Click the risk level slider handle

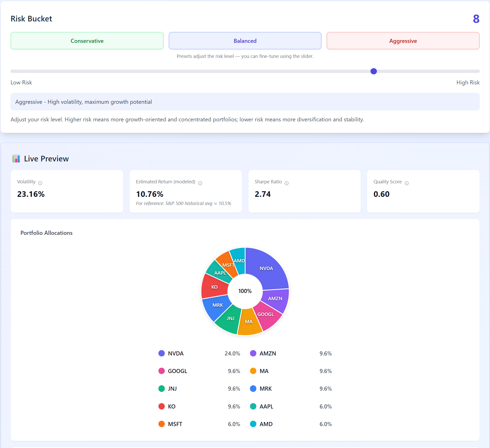click(373, 71)
